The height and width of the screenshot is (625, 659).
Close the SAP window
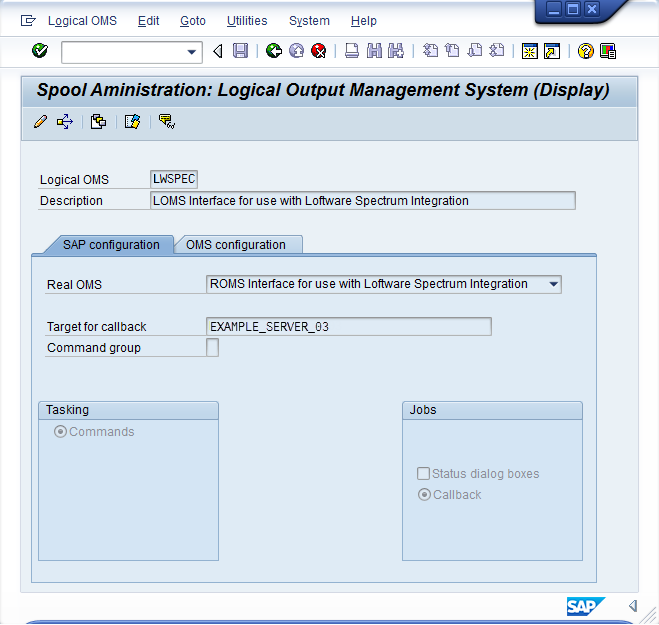pyautogui.click(x=592, y=9)
